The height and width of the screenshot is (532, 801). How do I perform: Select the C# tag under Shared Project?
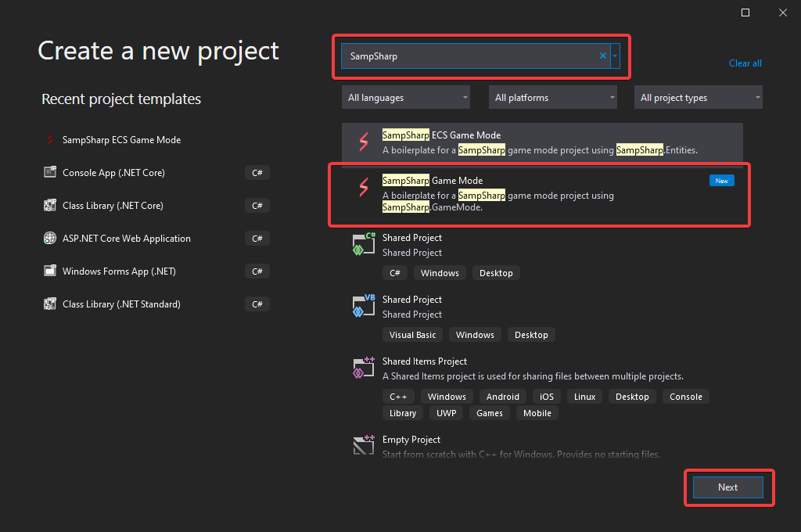(x=395, y=272)
